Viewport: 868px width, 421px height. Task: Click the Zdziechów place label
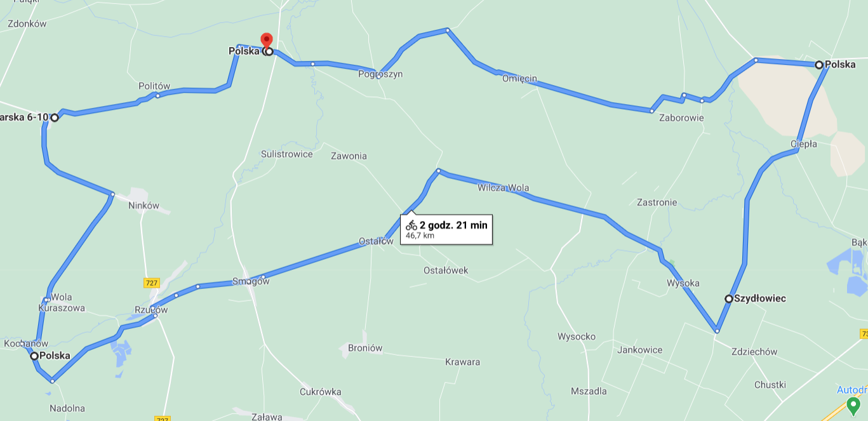pos(754,352)
